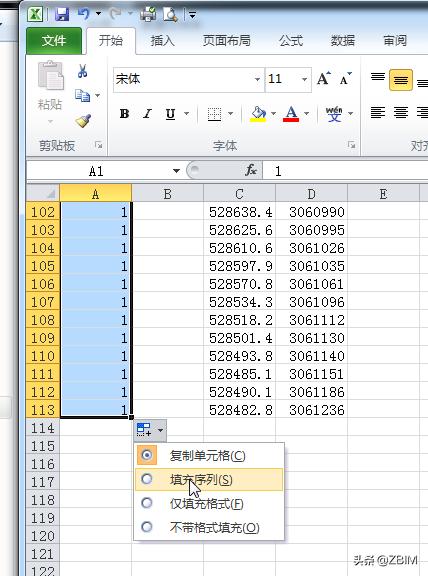
Task: Decrease font size with small A
Action: click(345, 79)
